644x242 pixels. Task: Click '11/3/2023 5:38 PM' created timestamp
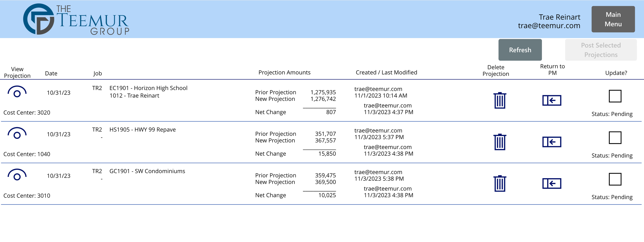tap(379, 179)
